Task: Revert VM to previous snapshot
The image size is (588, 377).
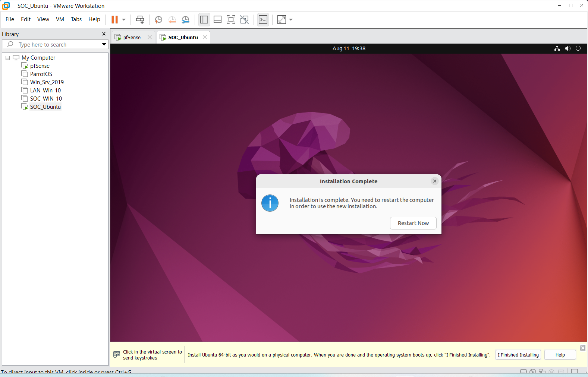Action: tap(172, 19)
